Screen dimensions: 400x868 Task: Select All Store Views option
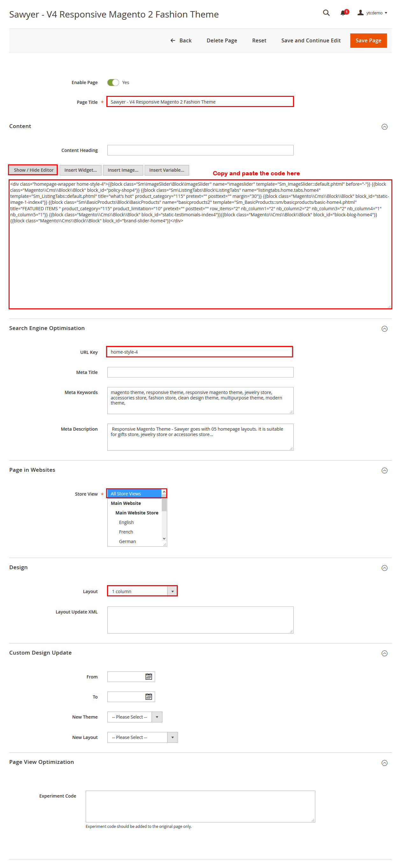point(134,494)
